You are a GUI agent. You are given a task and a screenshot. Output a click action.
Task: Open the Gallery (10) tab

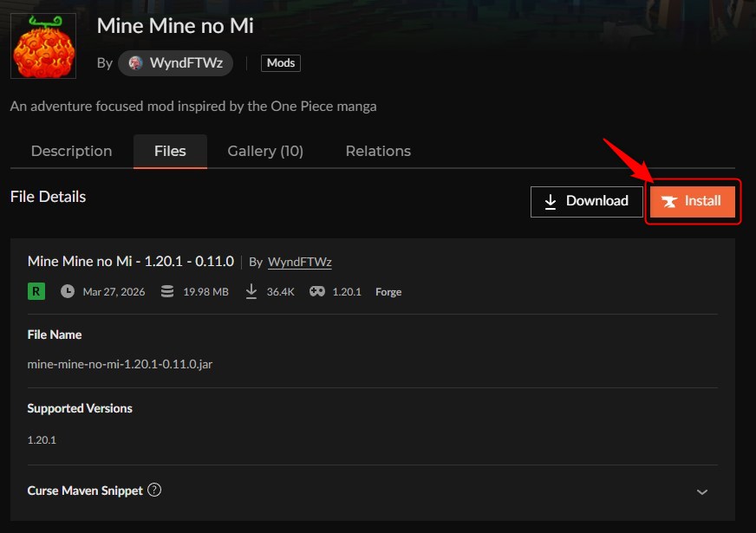click(x=265, y=152)
